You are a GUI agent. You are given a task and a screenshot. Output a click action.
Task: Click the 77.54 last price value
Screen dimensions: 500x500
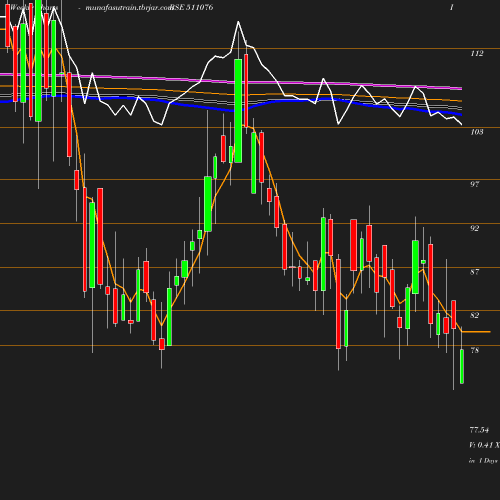pos(479,430)
